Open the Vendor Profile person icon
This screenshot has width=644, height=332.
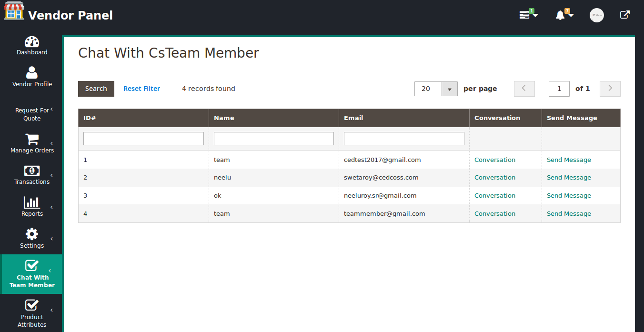[32, 72]
